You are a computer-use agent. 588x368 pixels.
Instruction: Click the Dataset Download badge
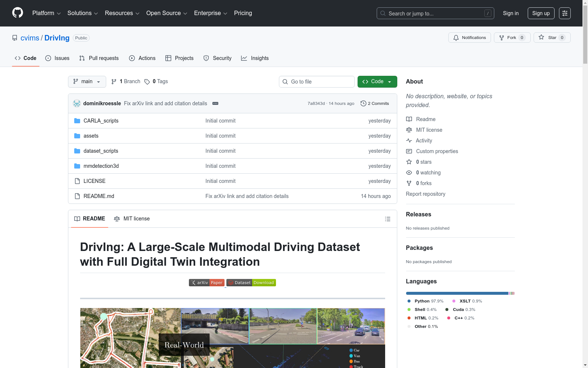pyautogui.click(x=251, y=283)
